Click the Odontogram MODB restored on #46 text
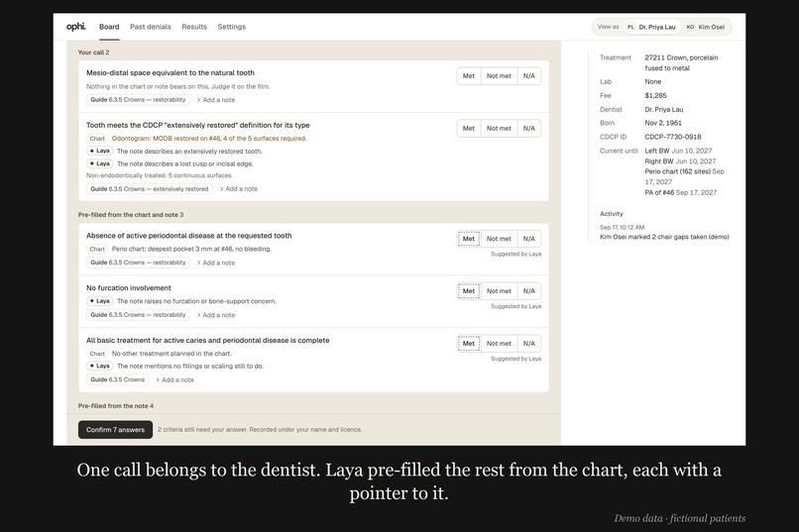The height and width of the screenshot is (532, 799). point(209,139)
